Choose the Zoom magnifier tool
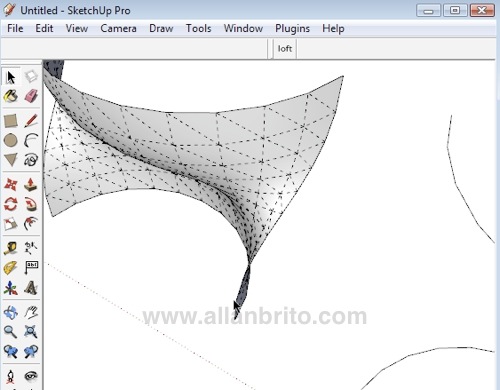The width and height of the screenshot is (500, 390). point(11,332)
